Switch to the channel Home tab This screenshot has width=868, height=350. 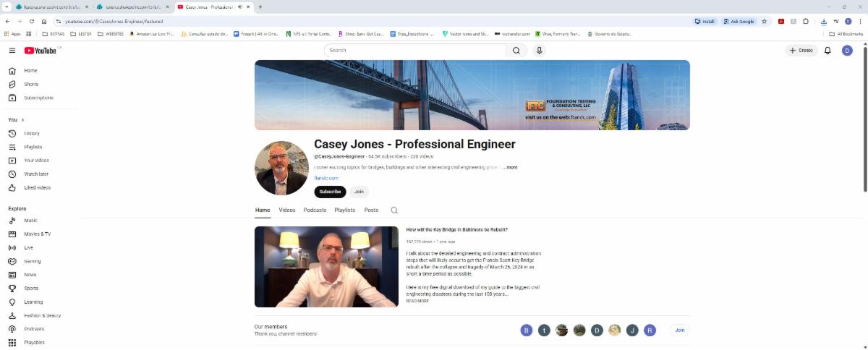263,210
